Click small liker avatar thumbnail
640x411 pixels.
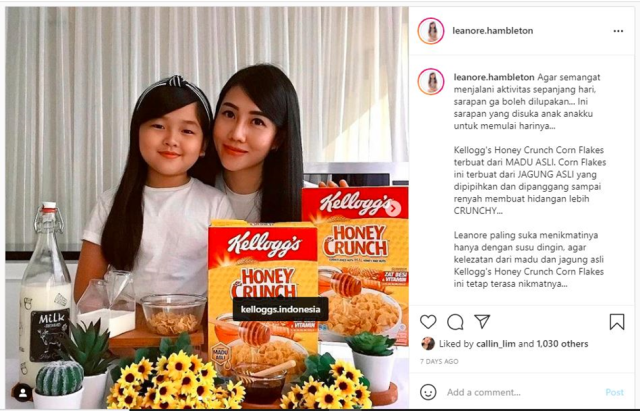point(428,344)
